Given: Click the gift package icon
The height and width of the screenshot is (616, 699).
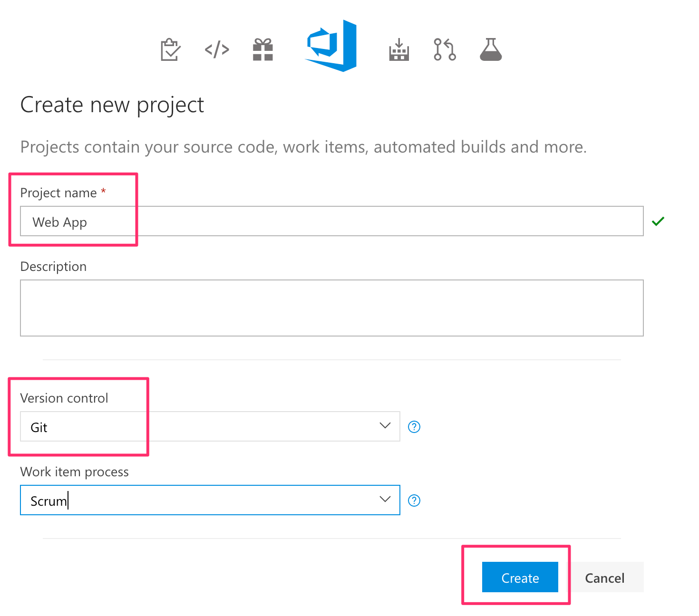Looking at the screenshot, I should 263,49.
